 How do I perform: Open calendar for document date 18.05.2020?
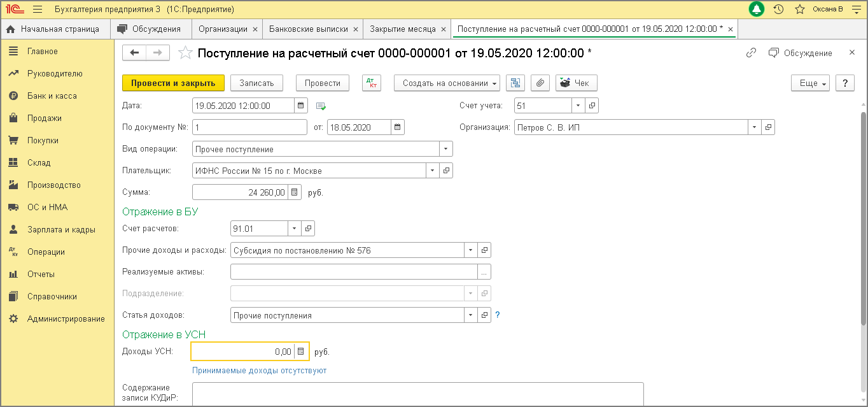point(398,127)
